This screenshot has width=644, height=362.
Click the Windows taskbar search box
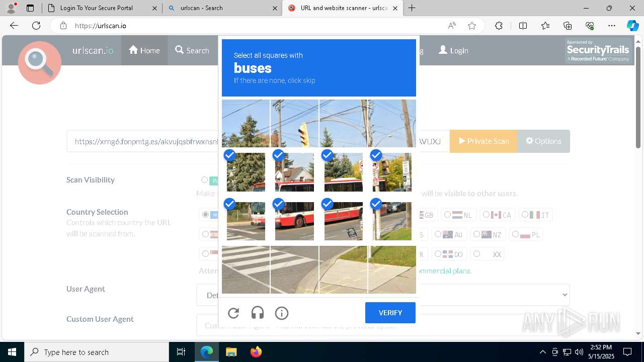pos(97,352)
